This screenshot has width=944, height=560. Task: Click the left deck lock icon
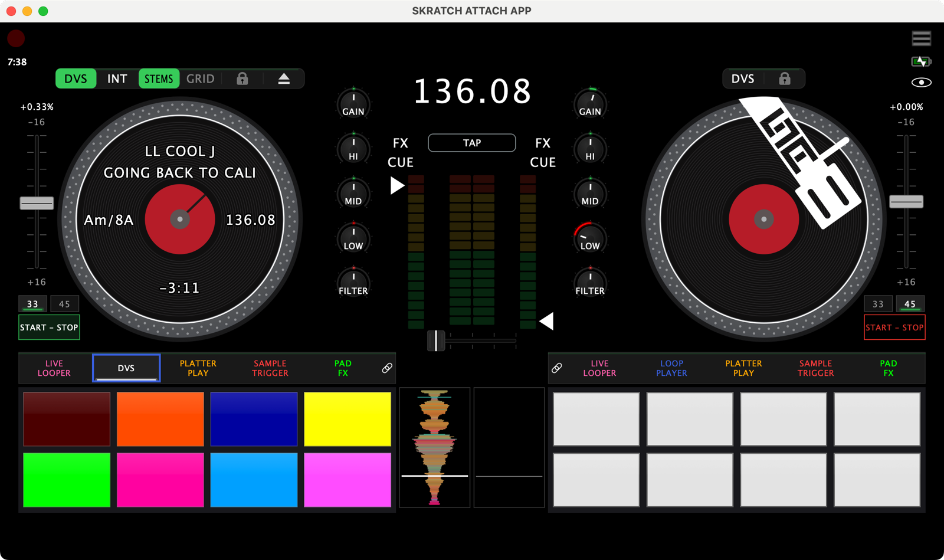pyautogui.click(x=242, y=78)
